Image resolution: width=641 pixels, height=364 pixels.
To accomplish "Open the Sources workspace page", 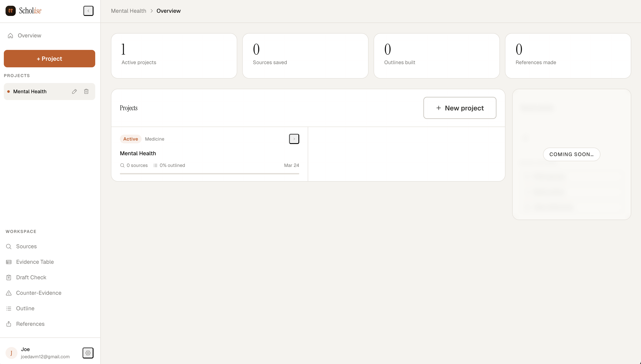I will coord(26,247).
